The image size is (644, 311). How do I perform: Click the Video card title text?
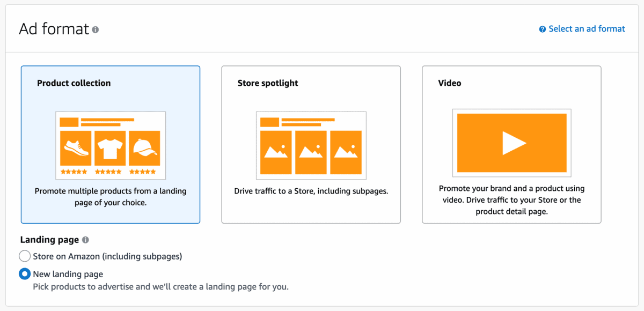450,83
